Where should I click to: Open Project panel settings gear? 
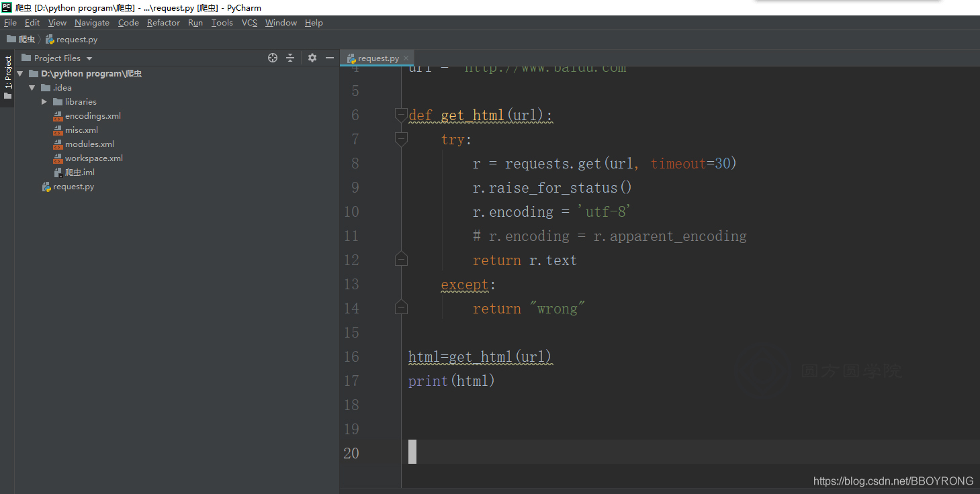(x=312, y=58)
